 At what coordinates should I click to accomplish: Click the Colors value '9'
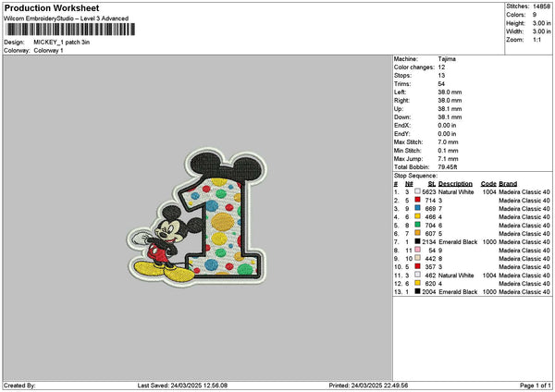coord(535,15)
